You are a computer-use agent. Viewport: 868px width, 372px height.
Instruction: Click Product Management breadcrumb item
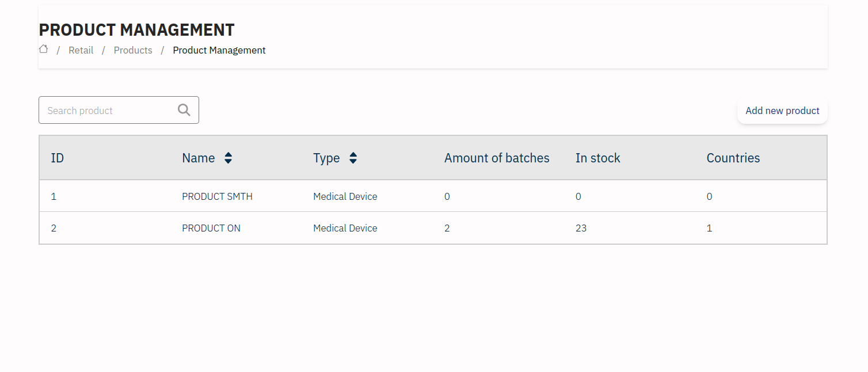coord(219,50)
